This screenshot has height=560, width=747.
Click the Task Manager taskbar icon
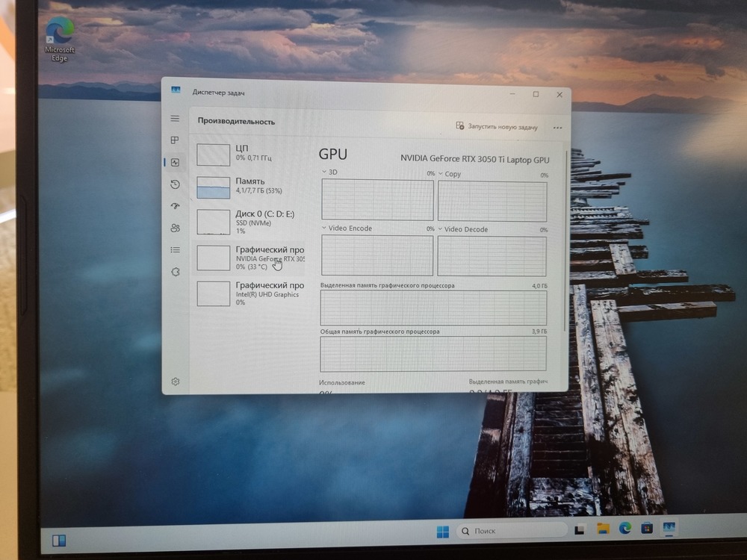coord(669,527)
